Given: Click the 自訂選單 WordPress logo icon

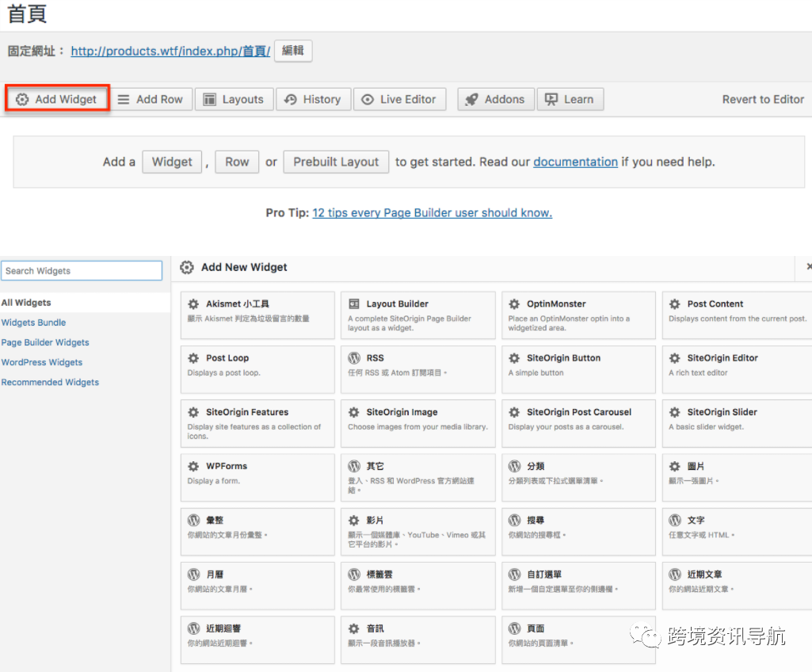Looking at the screenshot, I should point(514,575).
